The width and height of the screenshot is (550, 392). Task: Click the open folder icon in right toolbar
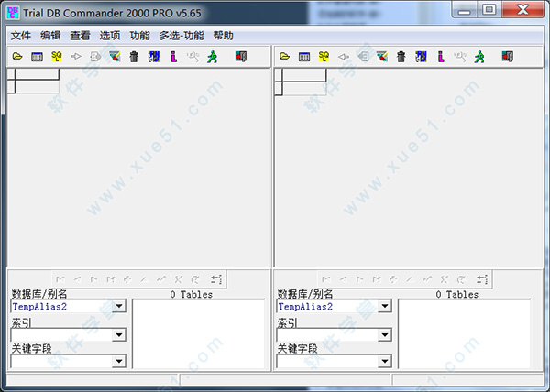click(x=284, y=57)
